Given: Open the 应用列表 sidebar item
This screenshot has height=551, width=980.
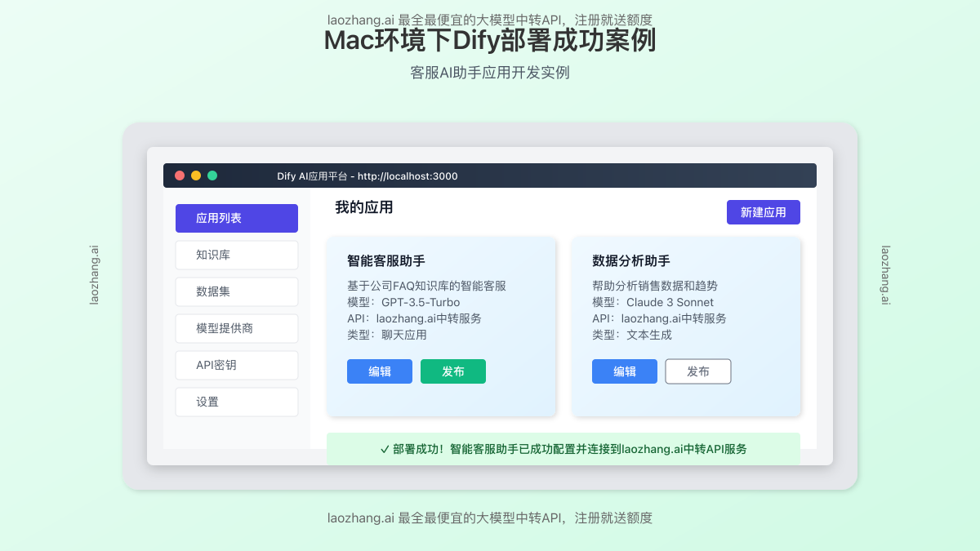Looking at the screenshot, I should pos(237,218).
